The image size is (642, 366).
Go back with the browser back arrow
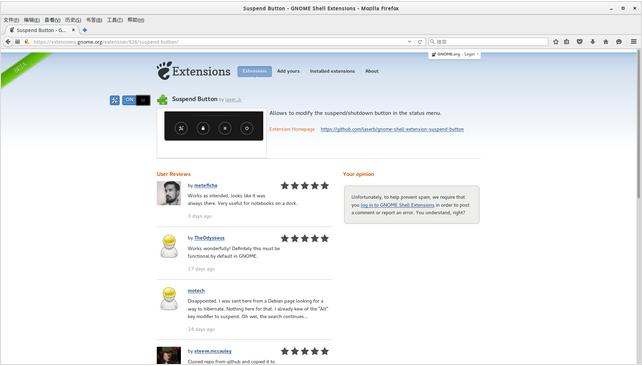coord(8,42)
